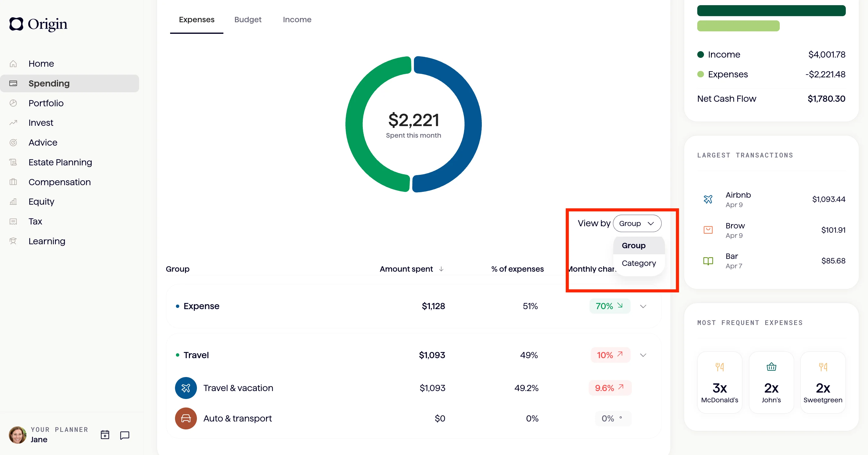This screenshot has height=455, width=868.
Task: Click the Brow transaction shopping icon
Action: click(x=708, y=230)
